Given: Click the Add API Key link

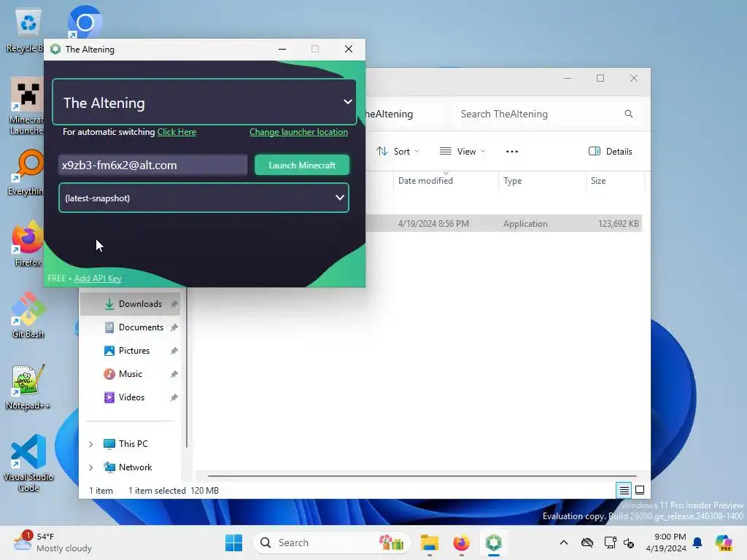Looking at the screenshot, I should (x=98, y=278).
